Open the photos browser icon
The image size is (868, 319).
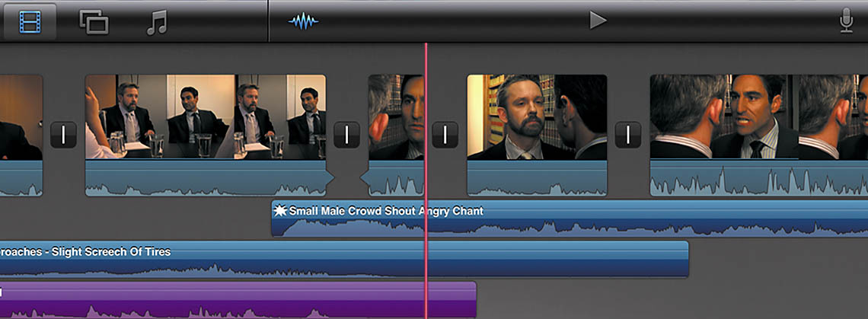tap(94, 22)
